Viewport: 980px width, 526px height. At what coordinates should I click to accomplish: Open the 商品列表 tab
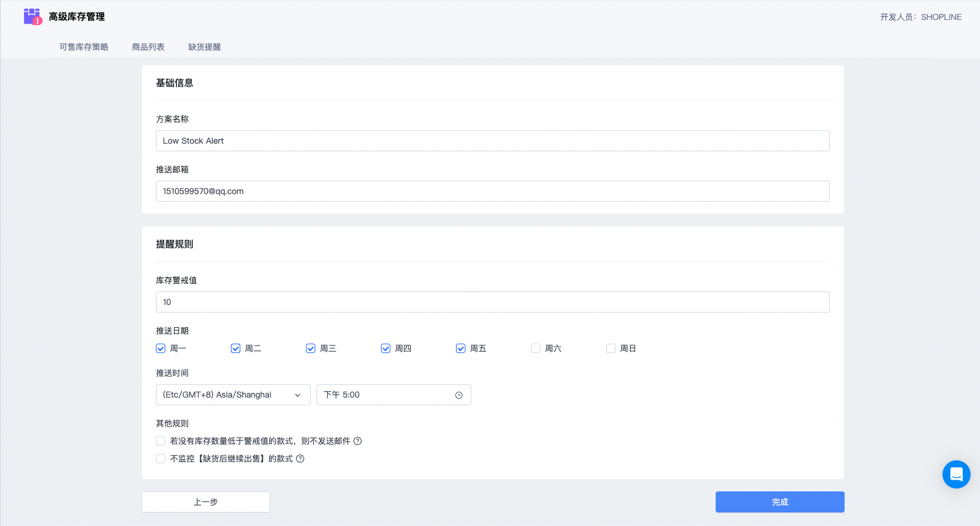coord(148,47)
